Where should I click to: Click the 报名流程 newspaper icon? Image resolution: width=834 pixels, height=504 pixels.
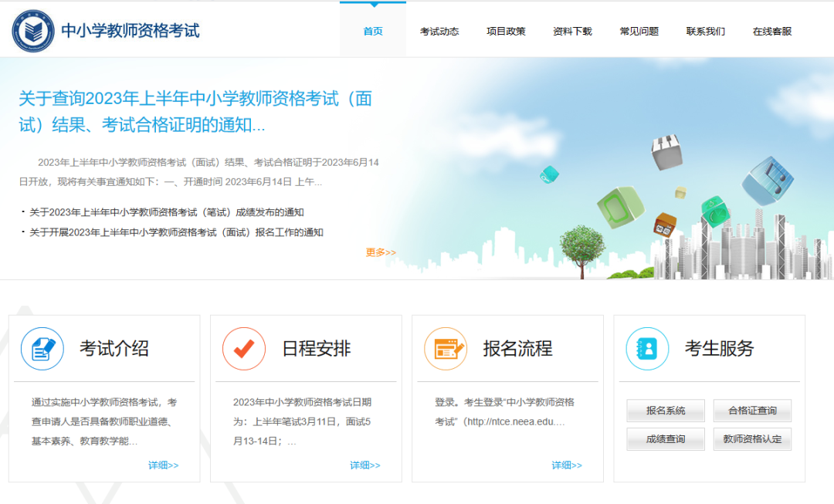point(446,348)
